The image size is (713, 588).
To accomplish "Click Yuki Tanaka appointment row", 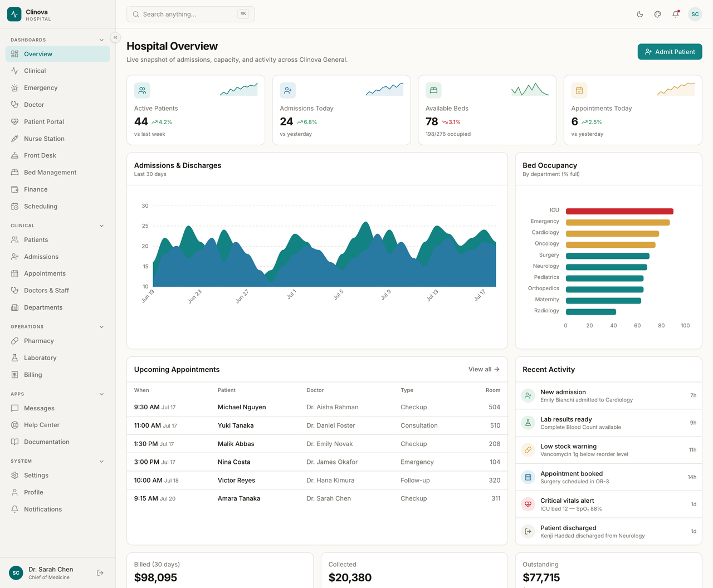I will click(317, 425).
